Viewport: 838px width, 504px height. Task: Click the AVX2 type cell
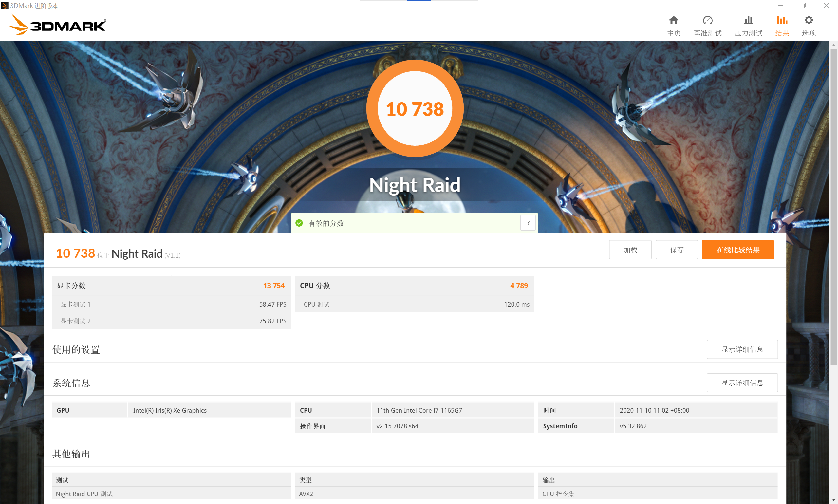415,494
